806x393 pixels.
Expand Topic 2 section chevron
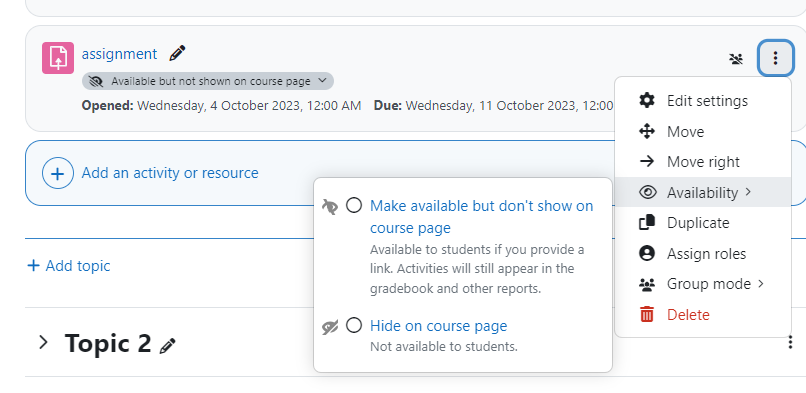[x=44, y=342]
